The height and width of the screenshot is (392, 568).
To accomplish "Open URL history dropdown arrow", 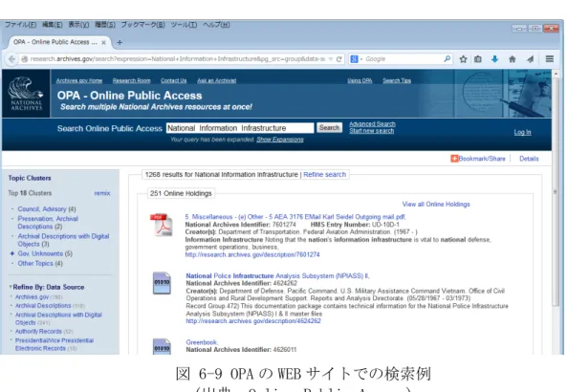I will [x=330, y=59].
